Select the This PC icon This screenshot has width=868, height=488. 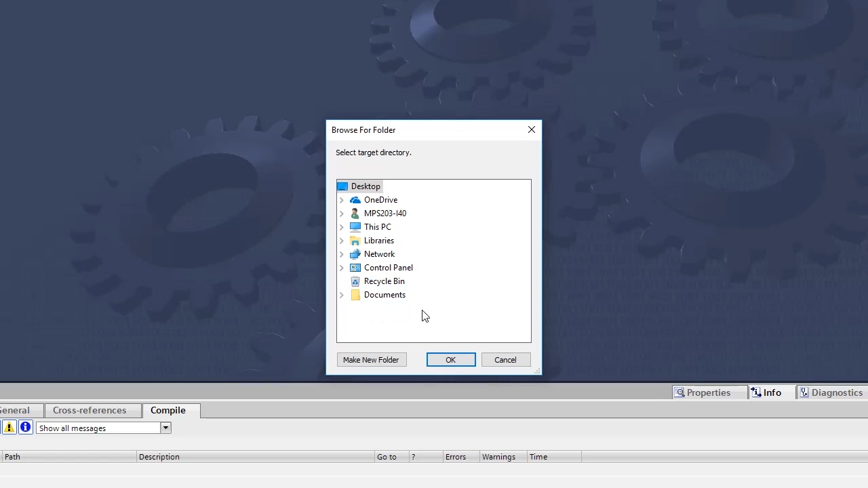click(x=355, y=227)
